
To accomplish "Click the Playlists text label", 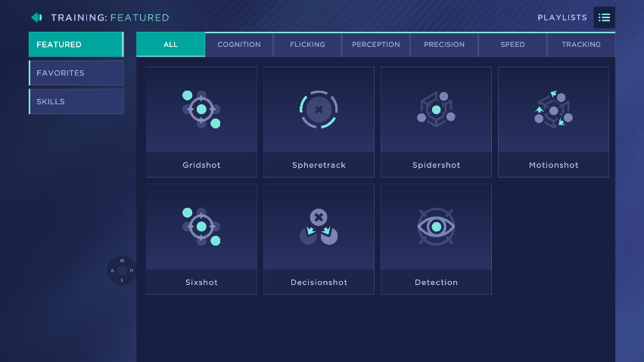I will pos(562,17).
